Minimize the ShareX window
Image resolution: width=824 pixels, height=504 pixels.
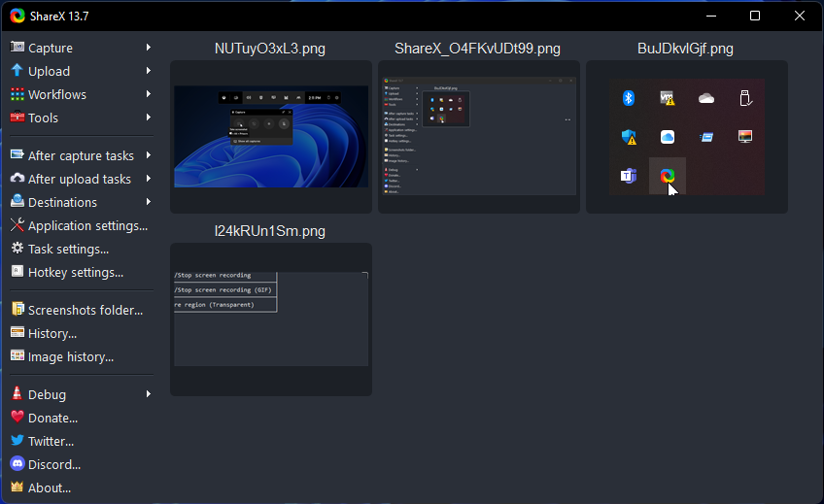pyautogui.click(x=711, y=16)
